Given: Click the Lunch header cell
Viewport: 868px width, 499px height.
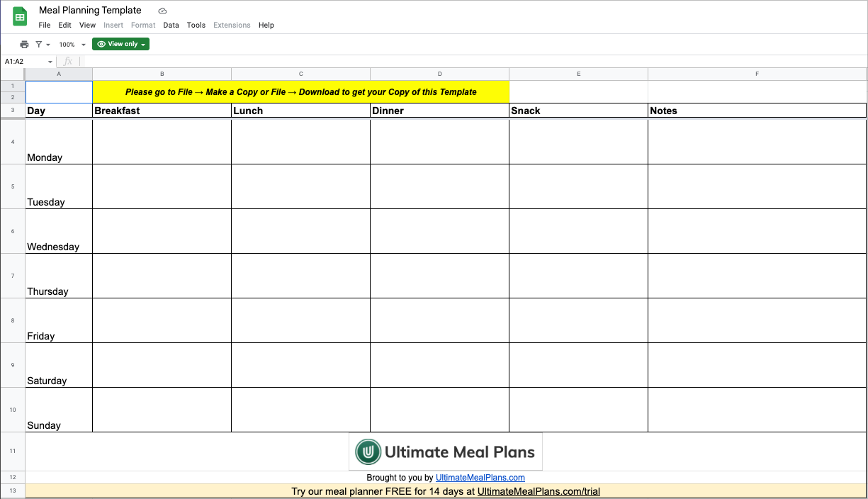Looking at the screenshot, I should click(300, 111).
